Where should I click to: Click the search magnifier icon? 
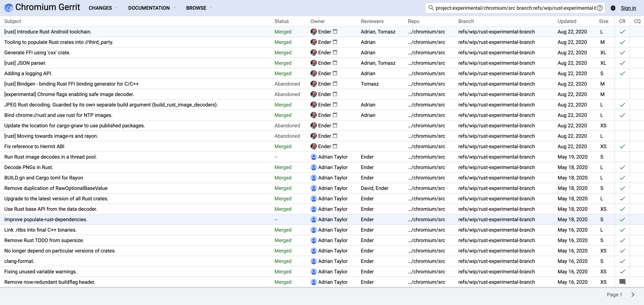[x=431, y=8]
